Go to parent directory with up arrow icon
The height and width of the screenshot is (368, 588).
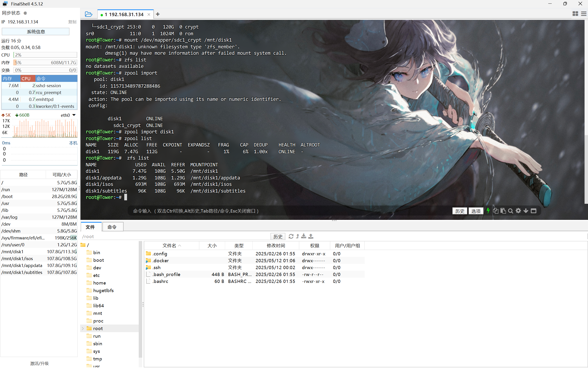(x=297, y=236)
